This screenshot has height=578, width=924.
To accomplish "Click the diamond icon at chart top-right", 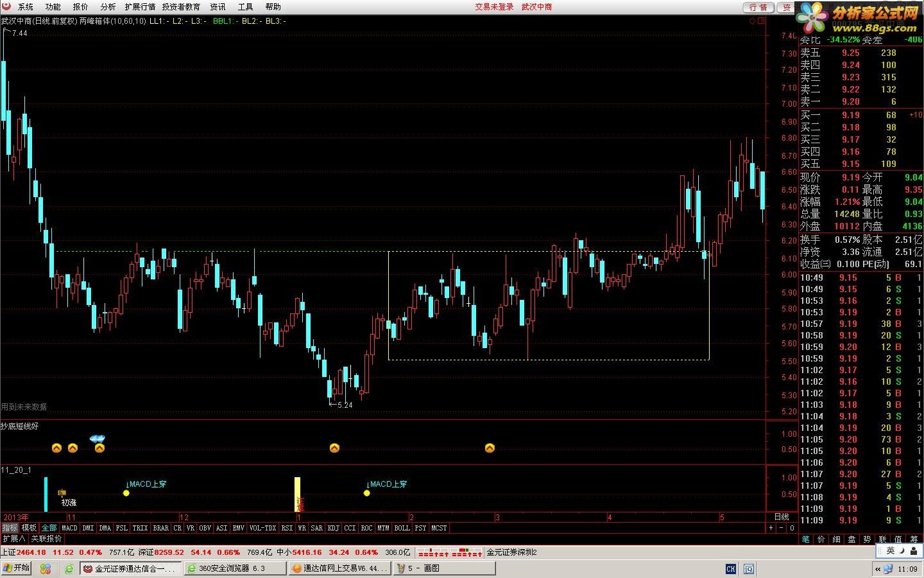I will pos(753,21).
